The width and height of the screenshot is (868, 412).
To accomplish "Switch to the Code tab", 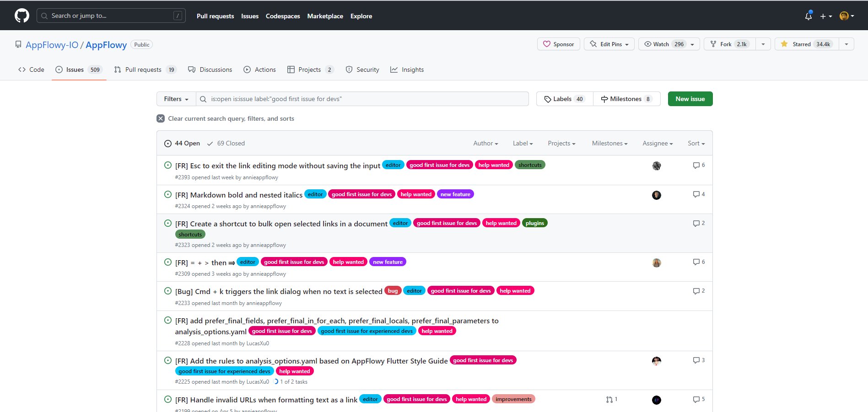I will (31, 70).
